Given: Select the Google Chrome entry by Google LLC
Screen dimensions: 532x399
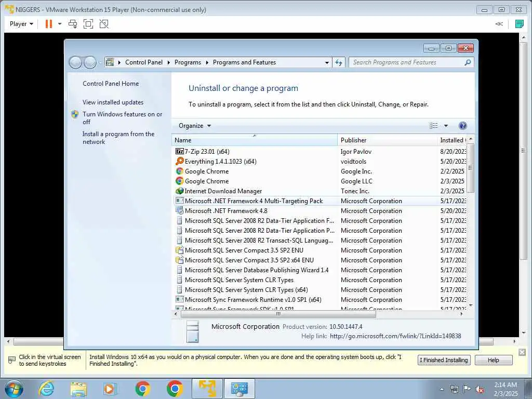Looking at the screenshot, I should tap(320, 181).
